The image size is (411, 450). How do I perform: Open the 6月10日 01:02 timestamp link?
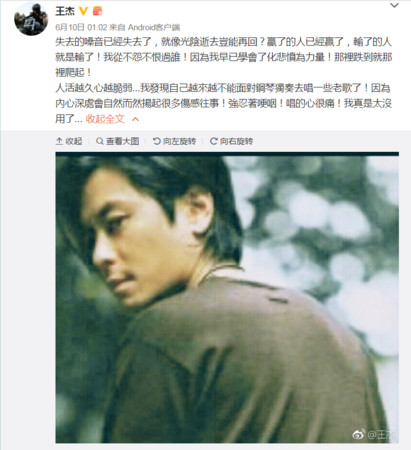(81, 27)
